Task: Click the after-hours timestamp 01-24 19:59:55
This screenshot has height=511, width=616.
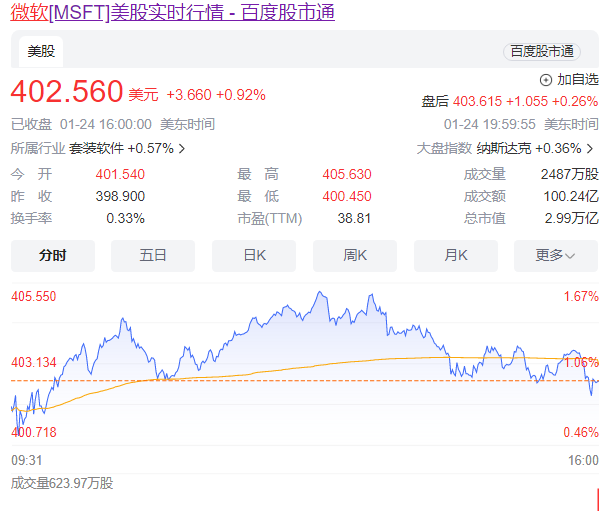Action: tap(490, 125)
